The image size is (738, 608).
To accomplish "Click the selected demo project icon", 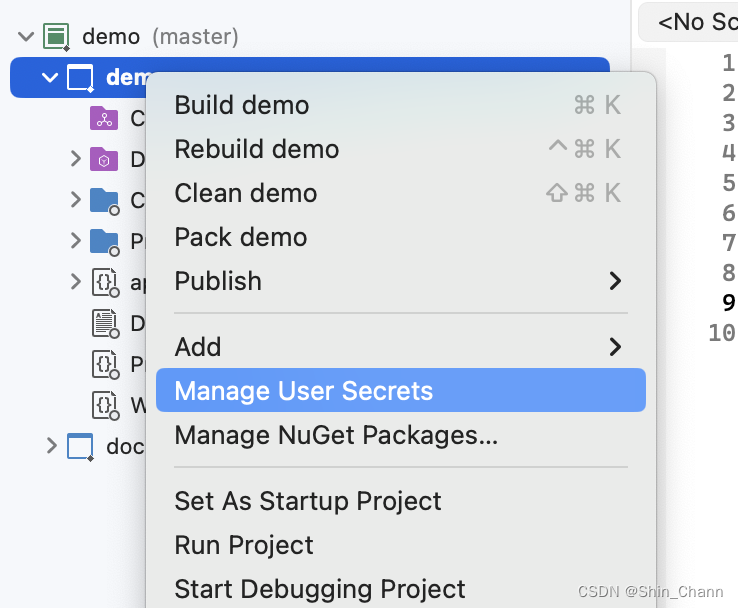I will [81, 77].
